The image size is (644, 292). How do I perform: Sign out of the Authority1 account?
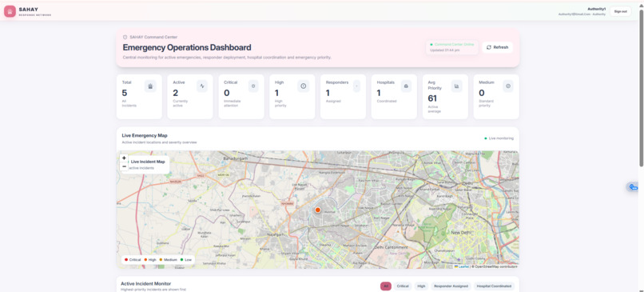(x=620, y=11)
